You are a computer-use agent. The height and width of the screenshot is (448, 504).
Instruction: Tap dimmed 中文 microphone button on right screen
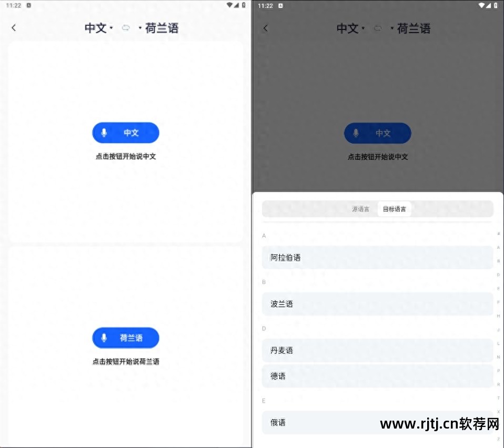pos(378,133)
